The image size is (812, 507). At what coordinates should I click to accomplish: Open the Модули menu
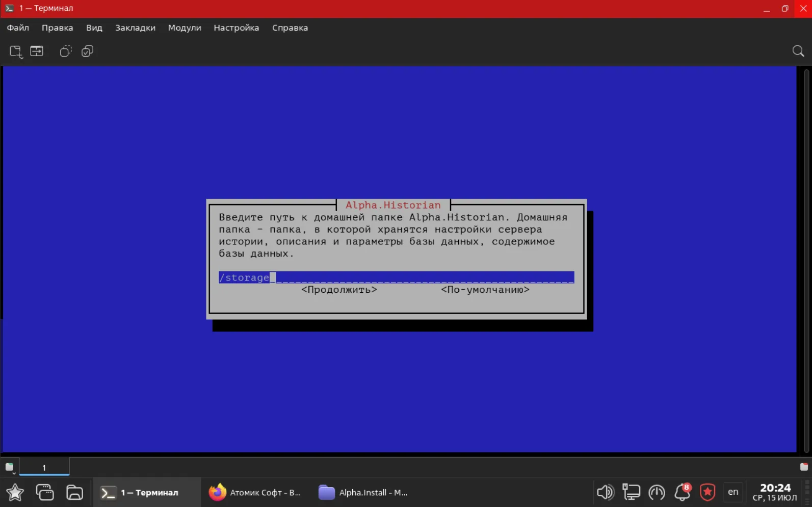[x=185, y=28]
